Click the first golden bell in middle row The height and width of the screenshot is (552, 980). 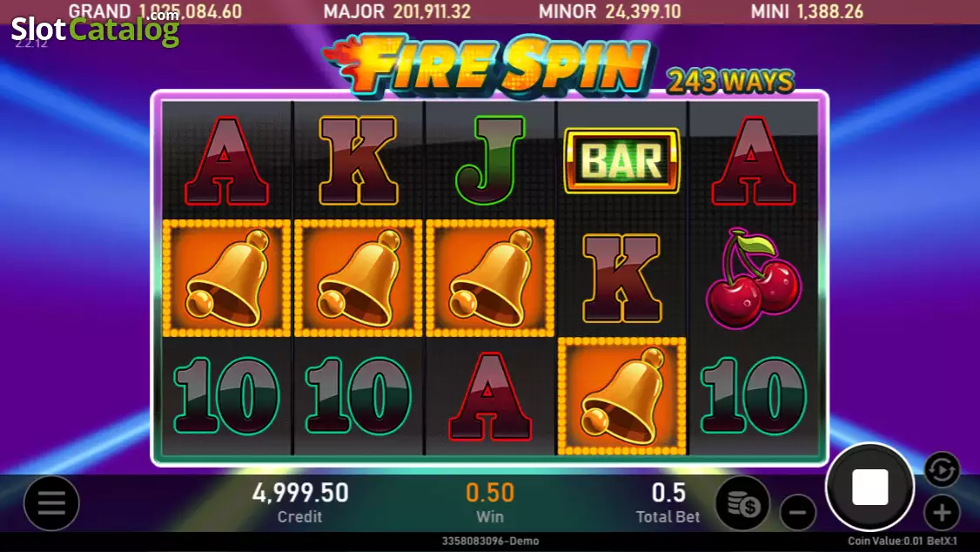(226, 279)
